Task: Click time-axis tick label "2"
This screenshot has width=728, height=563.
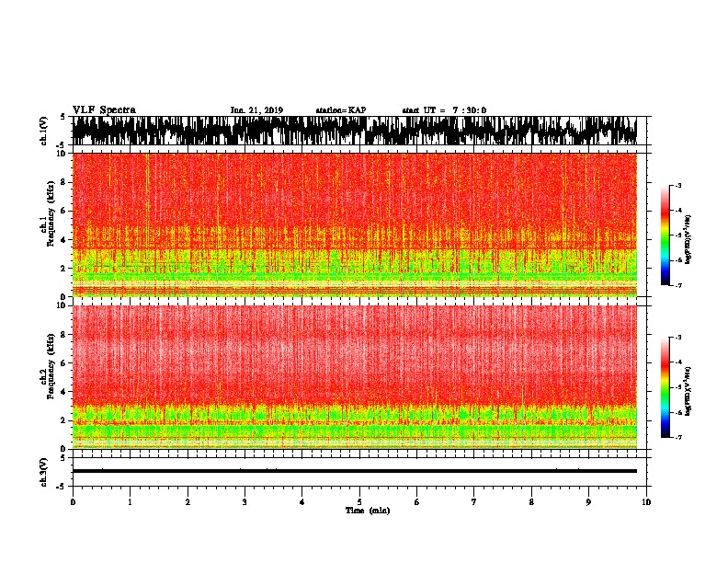Action: pyautogui.click(x=188, y=502)
